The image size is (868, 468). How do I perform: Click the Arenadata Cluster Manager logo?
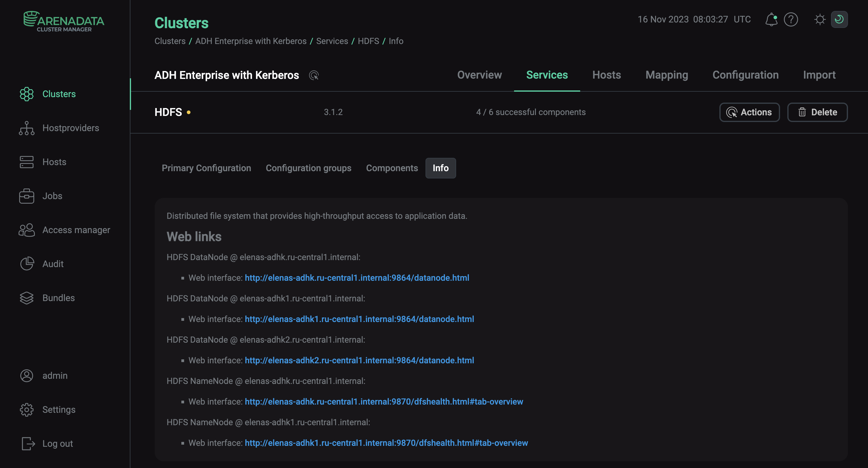coord(64,21)
